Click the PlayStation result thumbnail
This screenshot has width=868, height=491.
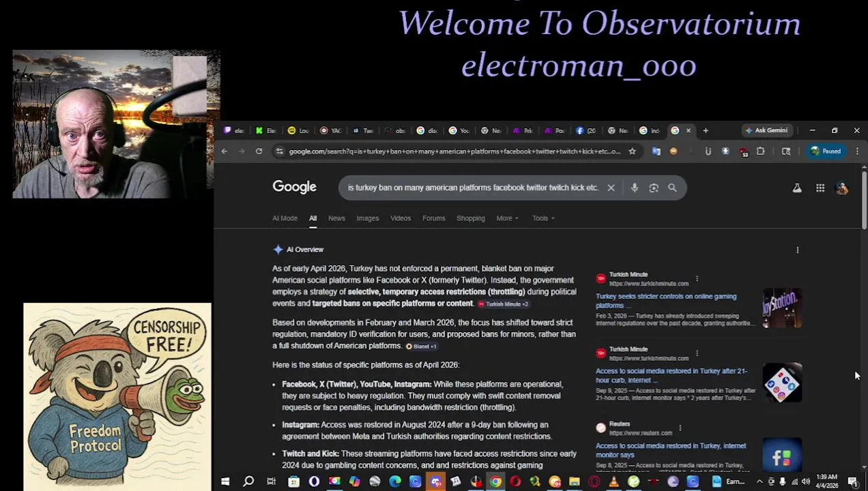782,308
